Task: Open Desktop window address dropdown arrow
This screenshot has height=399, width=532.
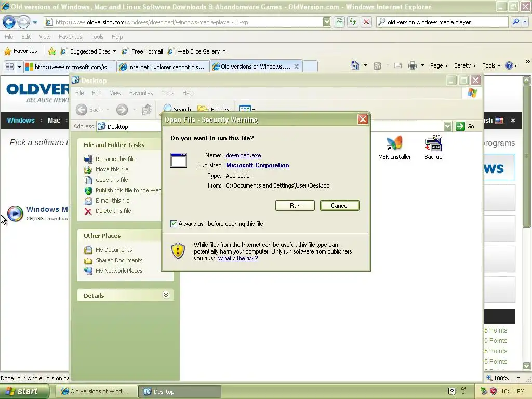Action: pyautogui.click(x=447, y=126)
